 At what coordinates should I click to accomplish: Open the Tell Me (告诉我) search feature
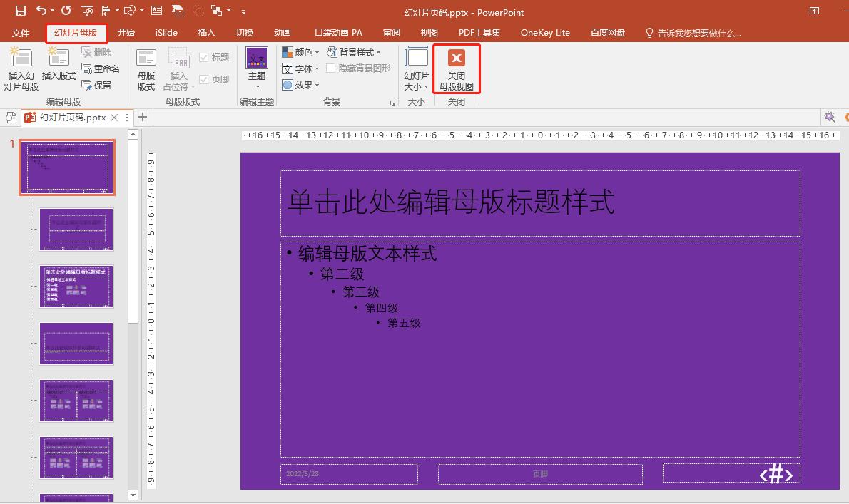(x=692, y=32)
